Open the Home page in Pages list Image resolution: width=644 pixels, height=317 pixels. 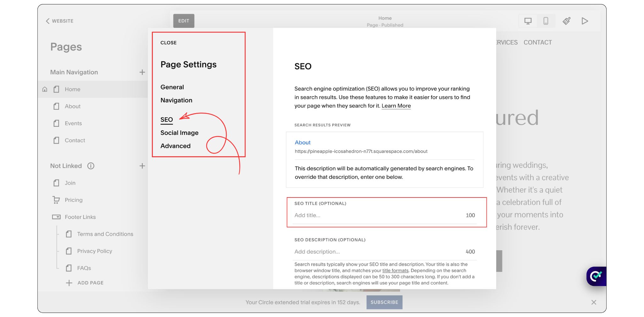(73, 89)
